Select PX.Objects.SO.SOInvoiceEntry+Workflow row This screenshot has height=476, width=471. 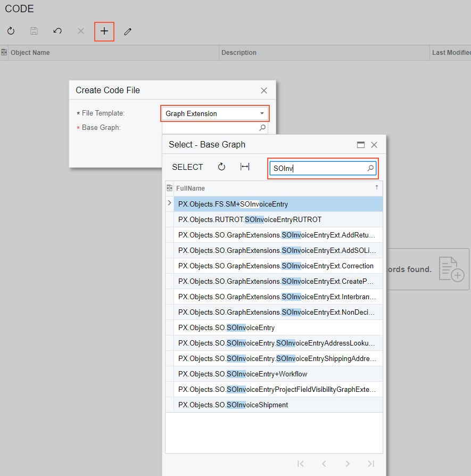[243, 374]
